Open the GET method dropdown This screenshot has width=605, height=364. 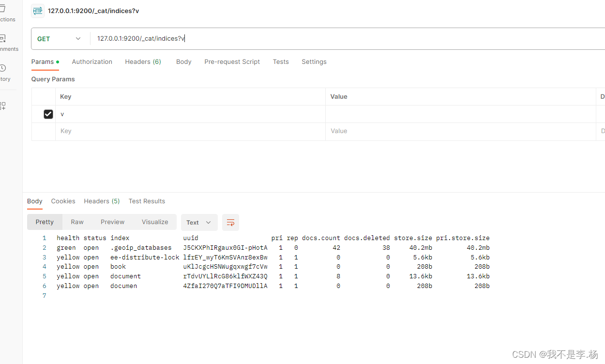[59, 39]
